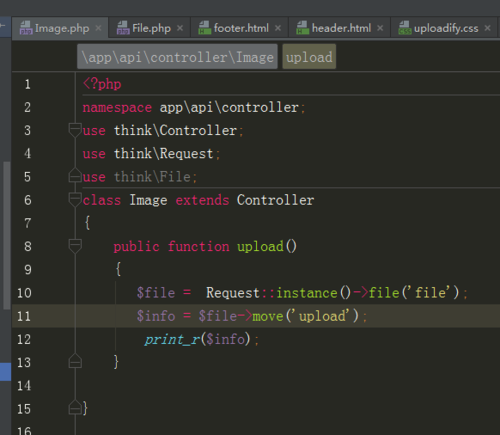Screen dimensions: 500x435
Task: Click the Request class on line 10
Action: click(233, 293)
